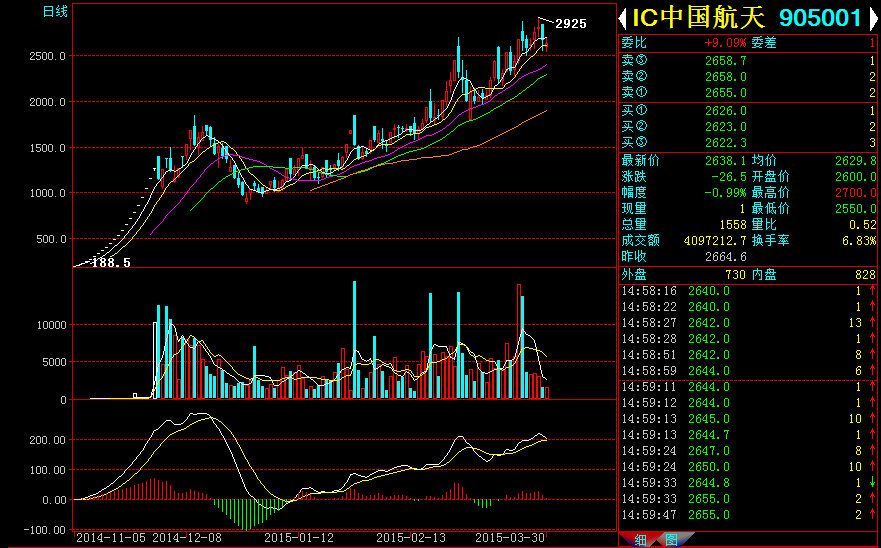Select the 买③ price 2622.3
Image resolution: width=881 pixels, height=548 pixels.
(726, 143)
